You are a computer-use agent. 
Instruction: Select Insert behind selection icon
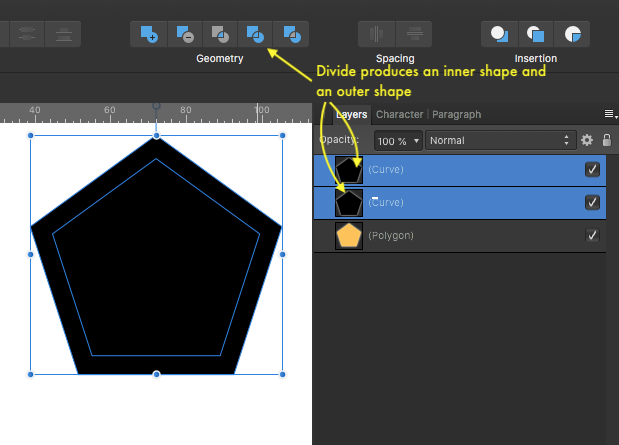click(x=499, y=34)
